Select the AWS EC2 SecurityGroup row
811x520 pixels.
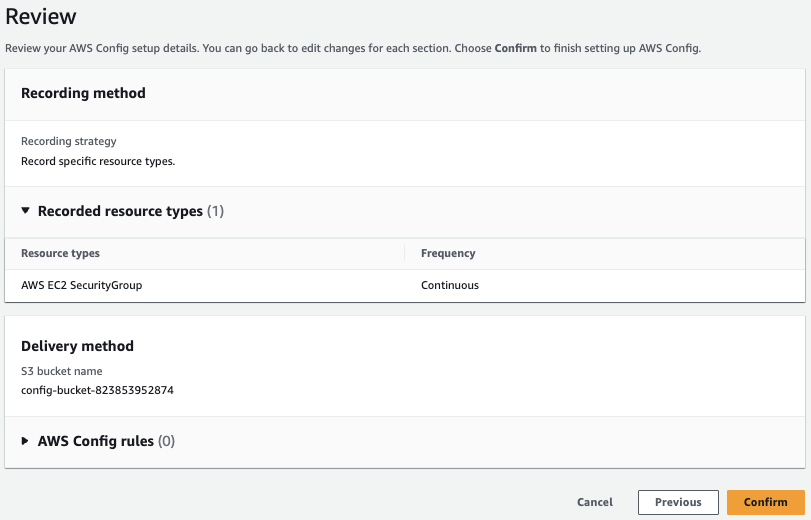(x=82, y=285)
